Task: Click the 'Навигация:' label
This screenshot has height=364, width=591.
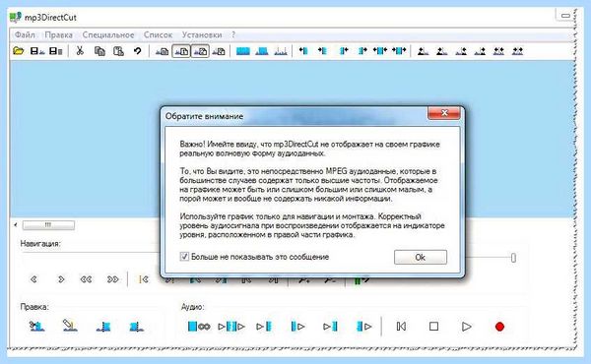Action: (x=40, y=244)
